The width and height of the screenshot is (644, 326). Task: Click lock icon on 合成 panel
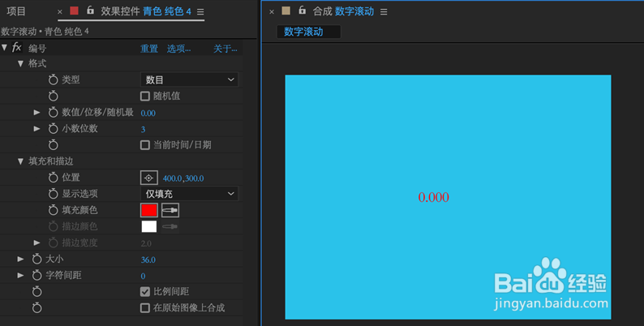click(x=302, y=11)
